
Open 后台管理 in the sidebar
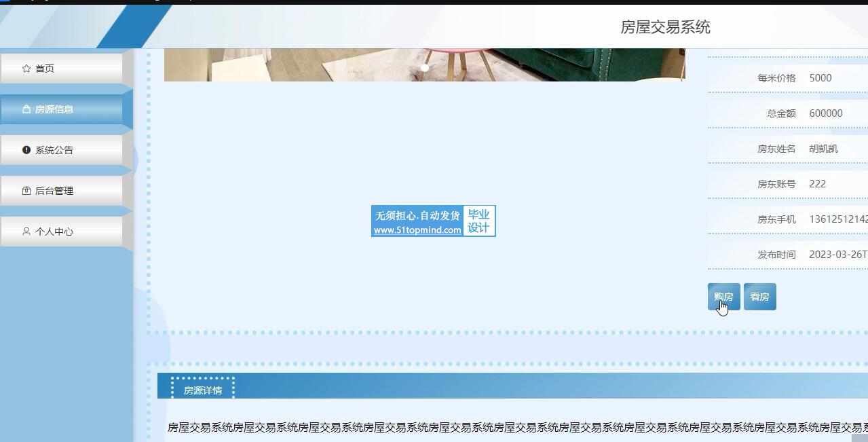(61, 191)
